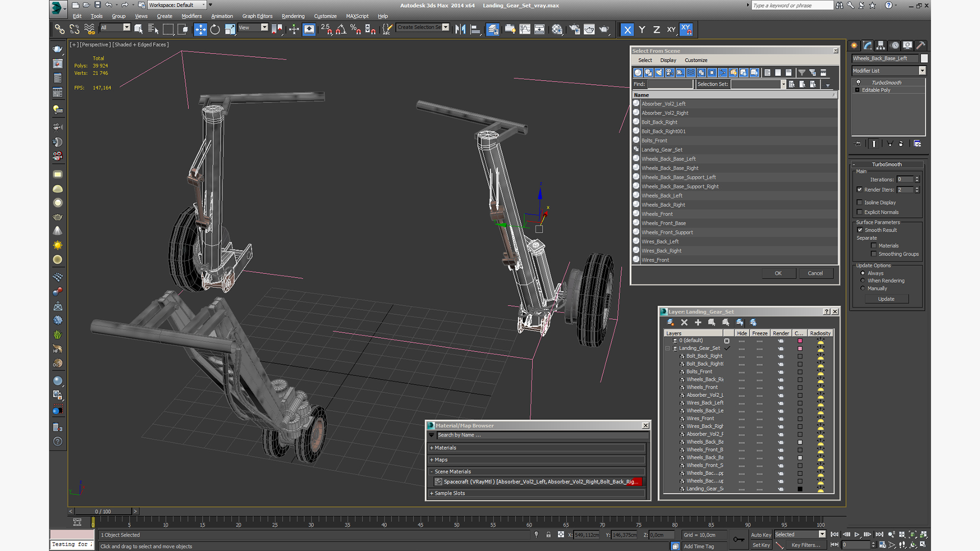Toggle the Percent Snap tool

(x=356, y=29)
